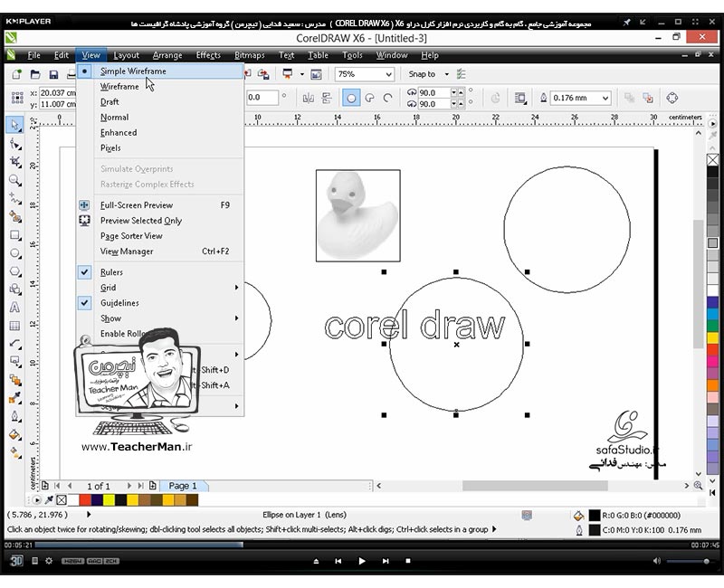Open the 75% zoom level dropdown

pyautogui.click(x=389, y=74)
